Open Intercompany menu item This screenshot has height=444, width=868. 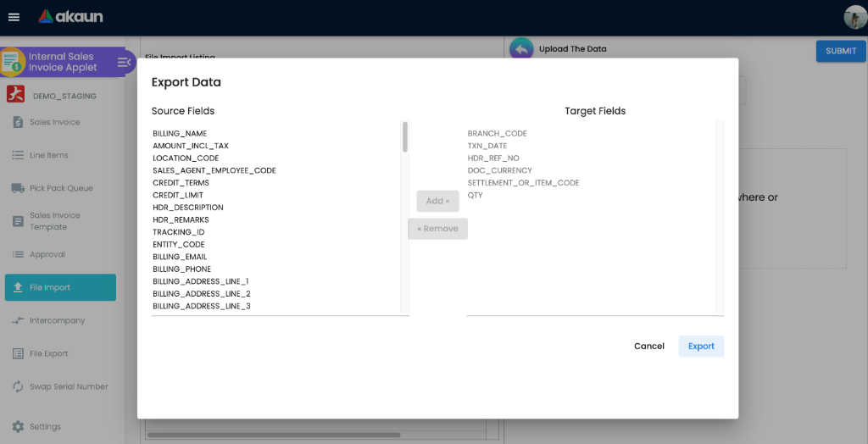pos(57,320)
